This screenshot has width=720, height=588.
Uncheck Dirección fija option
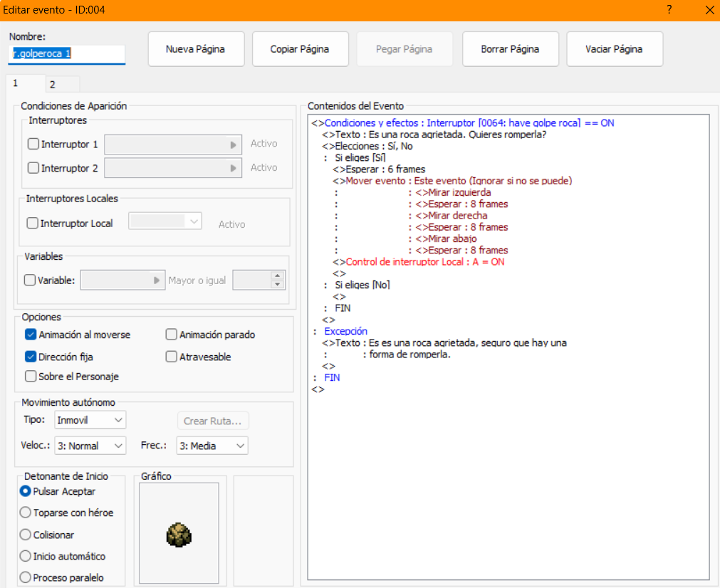tap(31, 357)
